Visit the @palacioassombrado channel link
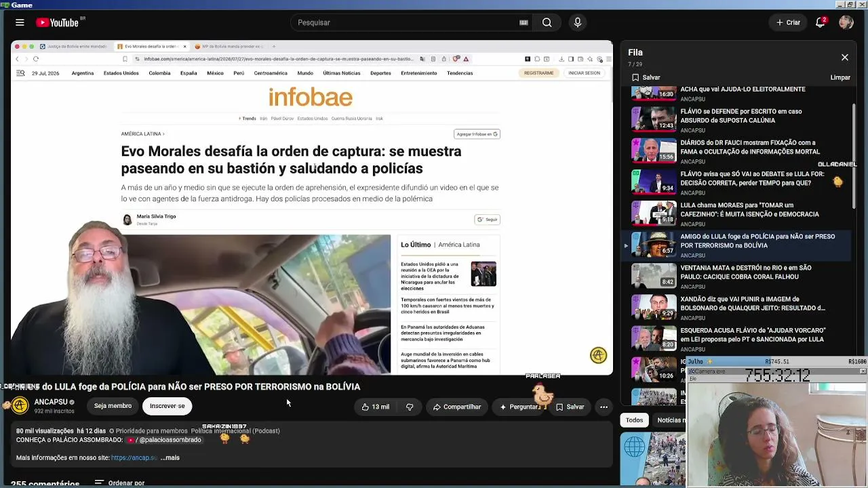Viewport: 868px width, 488px height. [164, 440]
